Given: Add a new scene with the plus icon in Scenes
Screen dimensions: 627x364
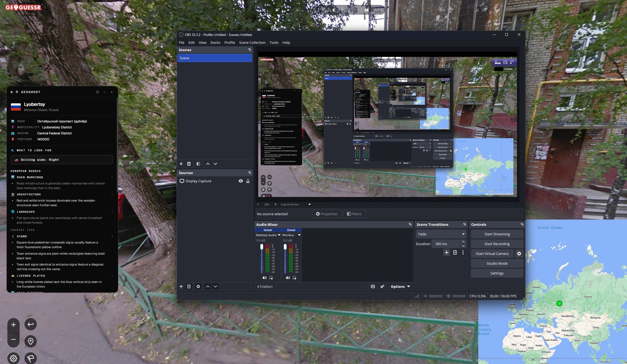Looking at the screenshot, I should click(181, 164).
